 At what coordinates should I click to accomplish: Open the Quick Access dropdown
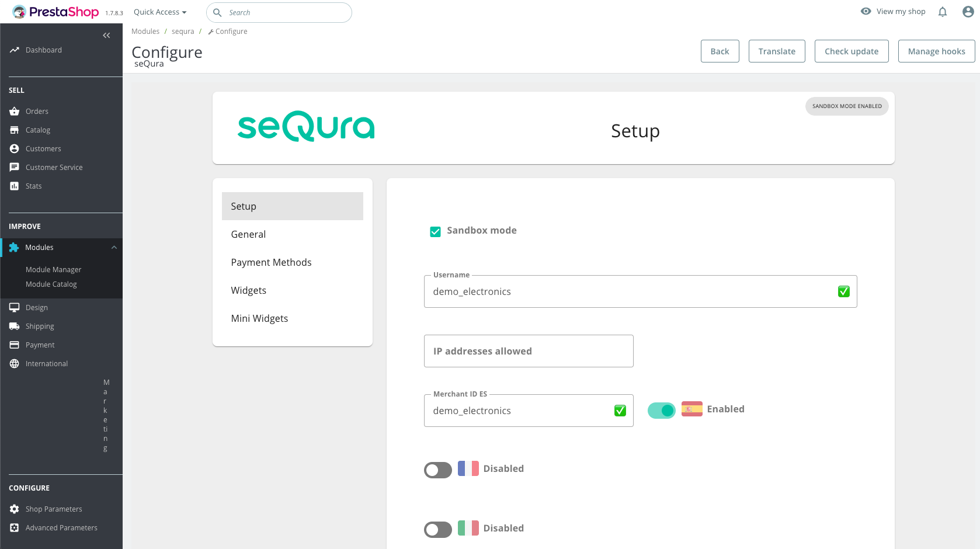point(160,12)
